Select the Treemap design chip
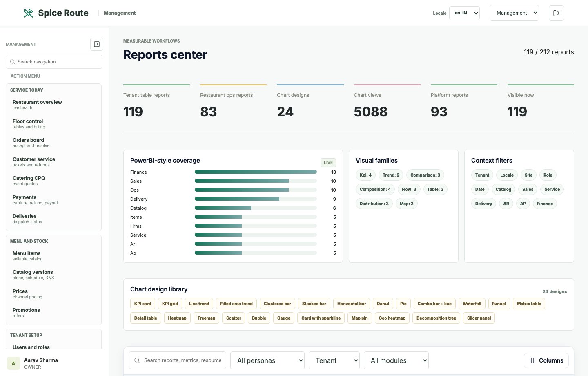Screen dimensions: 588x376 pos(206,318)
